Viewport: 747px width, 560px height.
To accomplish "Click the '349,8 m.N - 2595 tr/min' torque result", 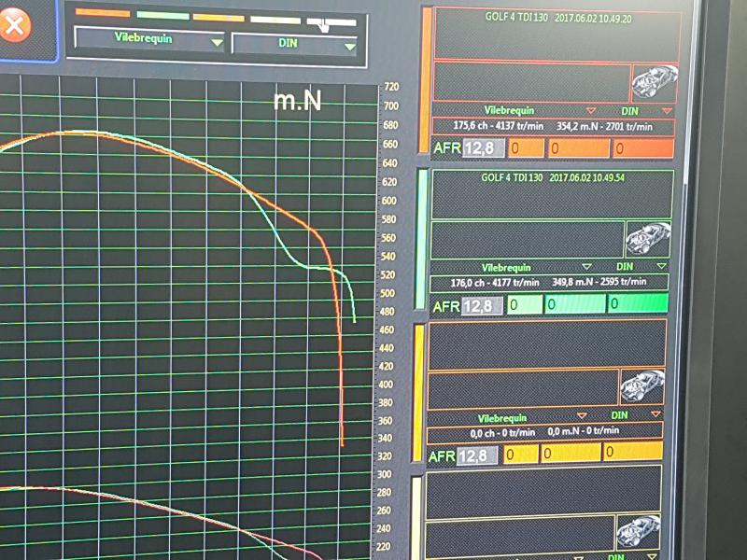I will (599, 282).
